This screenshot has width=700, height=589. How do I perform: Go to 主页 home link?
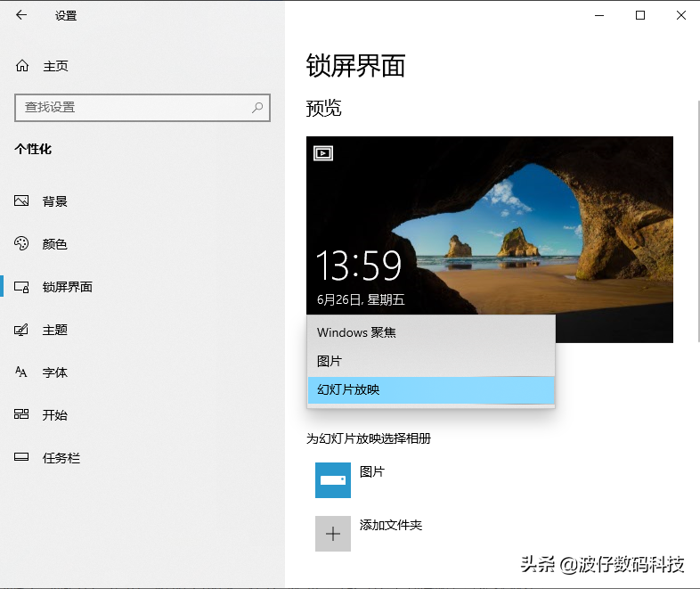(56, 67)
